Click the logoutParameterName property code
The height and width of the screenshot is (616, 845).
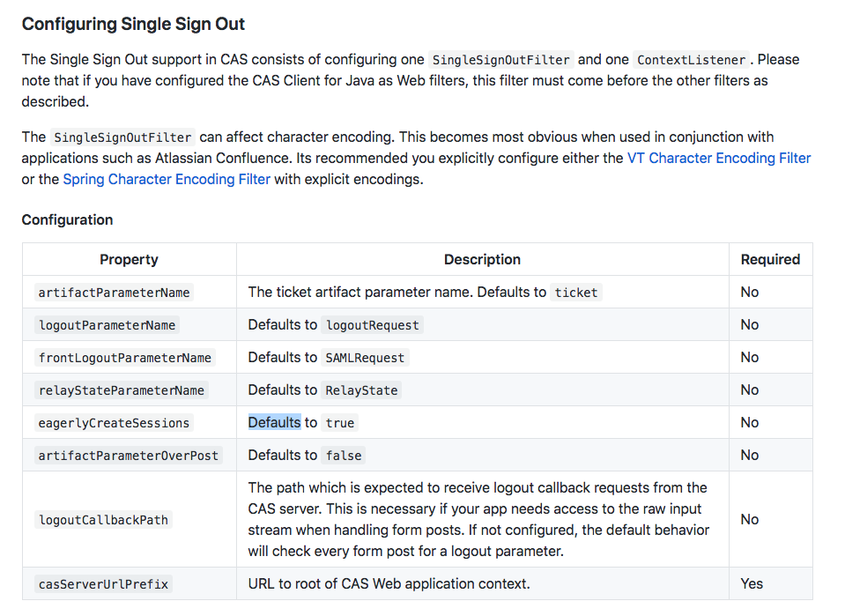[107, 325]
